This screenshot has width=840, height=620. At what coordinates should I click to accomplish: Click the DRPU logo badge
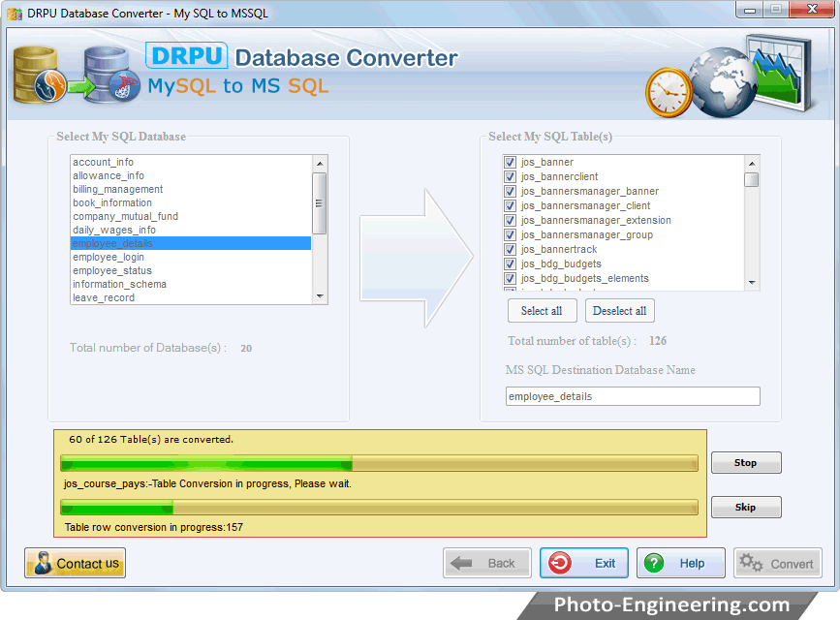tap(186, 56)
